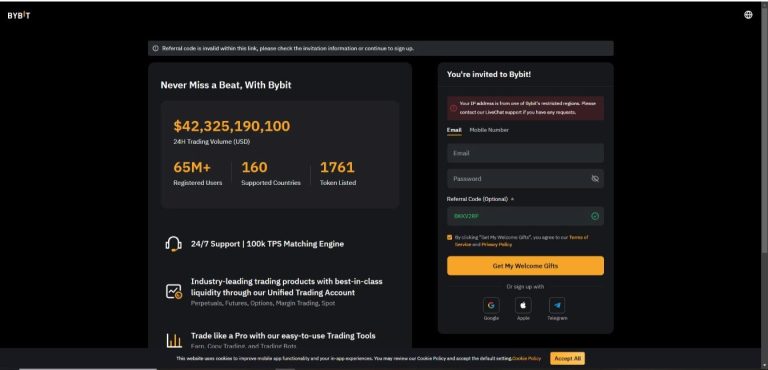Click the bar chart trading tools icon
The height and width of the screenshot is (370, 768).
pos(173,340)
